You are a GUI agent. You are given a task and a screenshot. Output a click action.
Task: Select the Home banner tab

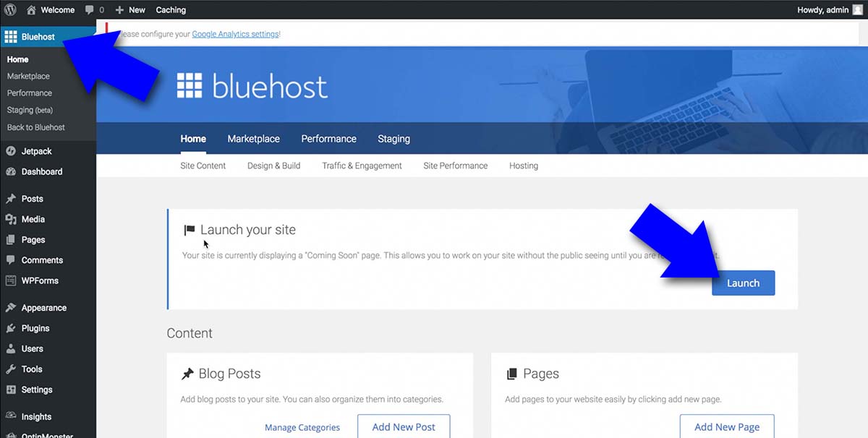[x=193, y=139]
